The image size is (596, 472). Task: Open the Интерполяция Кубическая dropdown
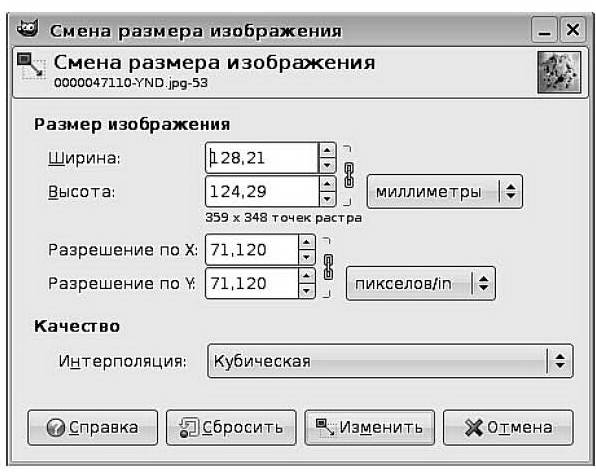click(390, 361)
